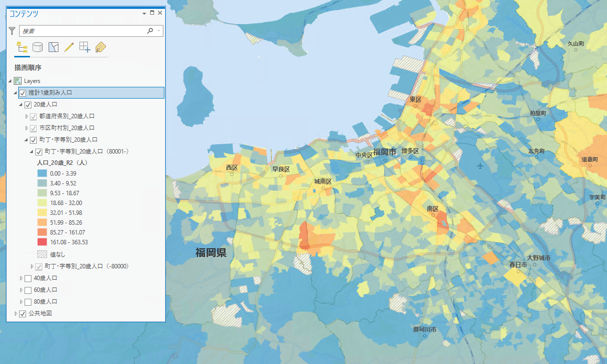This screenshot has height=364, width=607.
Task: Switch to List By Data Source view
Action: click(x=37, y=47)
